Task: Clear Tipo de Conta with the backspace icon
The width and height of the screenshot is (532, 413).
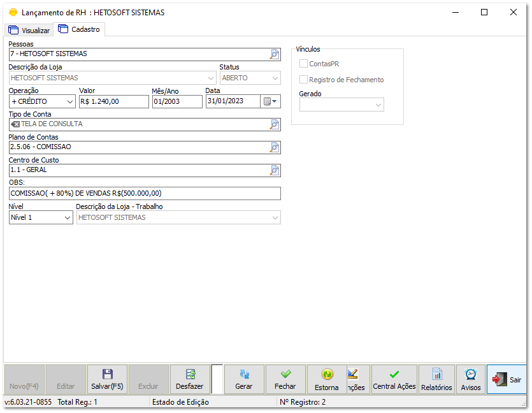Action: pyautogui.click(x=15, y=125)
